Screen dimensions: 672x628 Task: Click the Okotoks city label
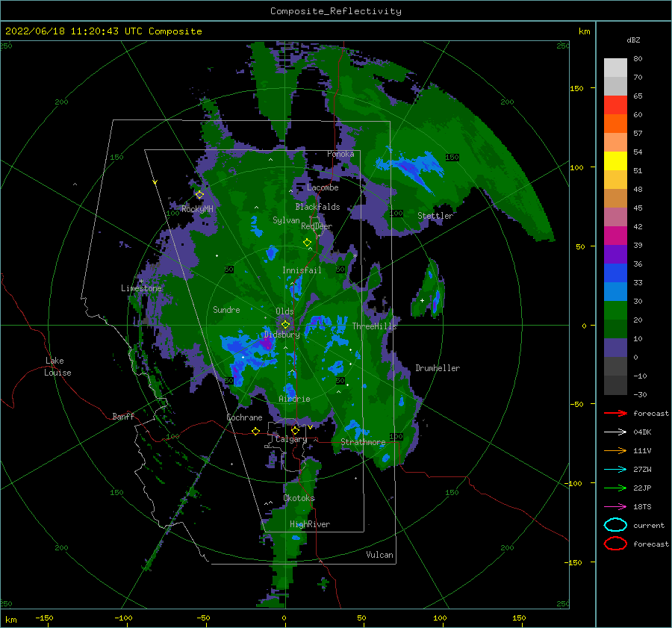[x=299, y=499]
